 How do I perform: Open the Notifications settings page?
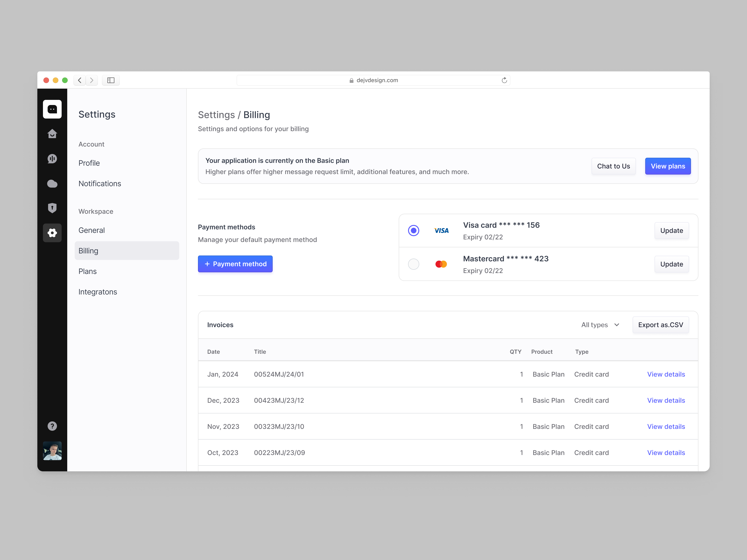[x=100, y=183]
